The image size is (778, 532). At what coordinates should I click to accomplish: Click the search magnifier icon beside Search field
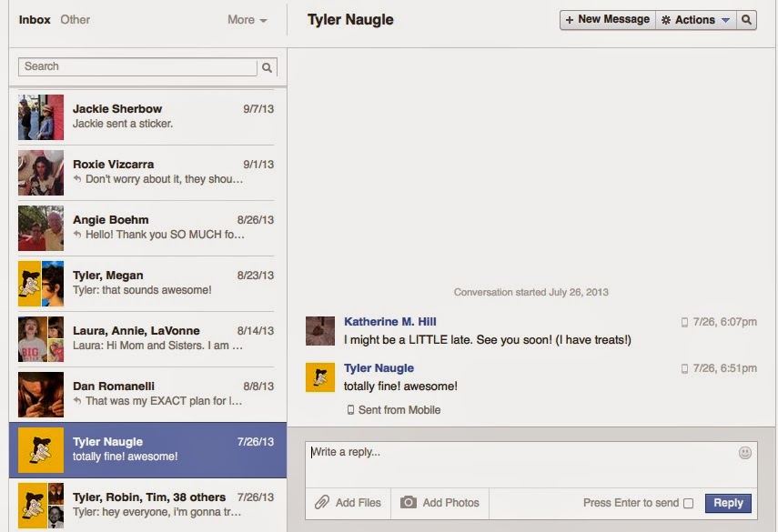(x=267, y=67)
